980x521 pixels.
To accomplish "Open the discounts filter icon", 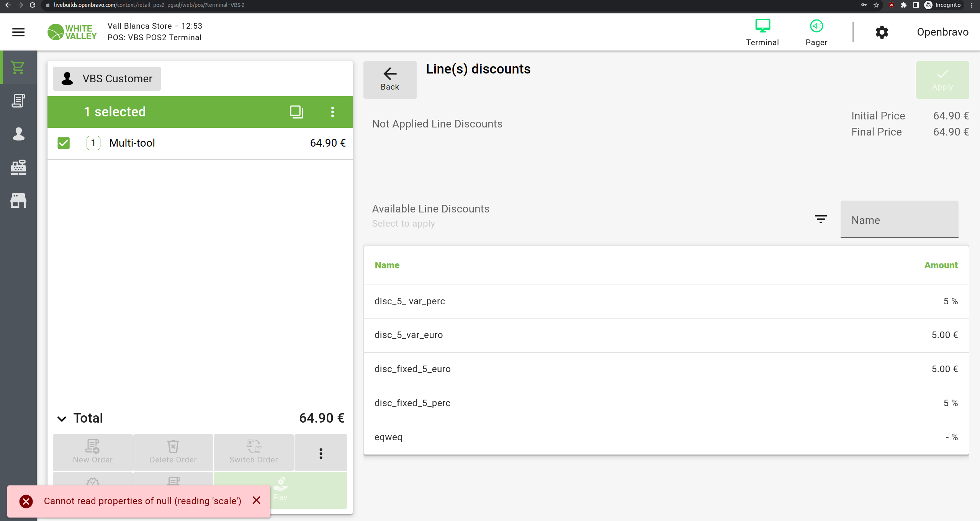I will (820, 219).
